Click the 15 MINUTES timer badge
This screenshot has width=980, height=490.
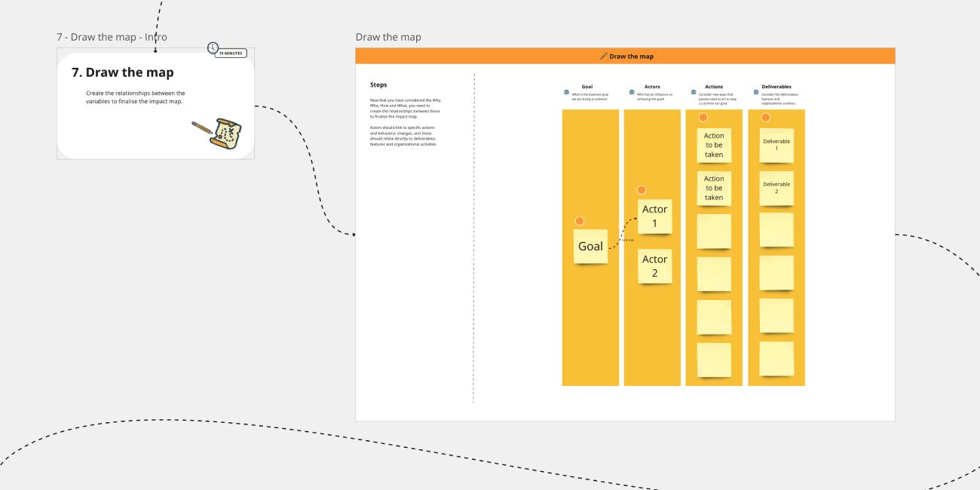pyautogui.click(x=230, y=53)
